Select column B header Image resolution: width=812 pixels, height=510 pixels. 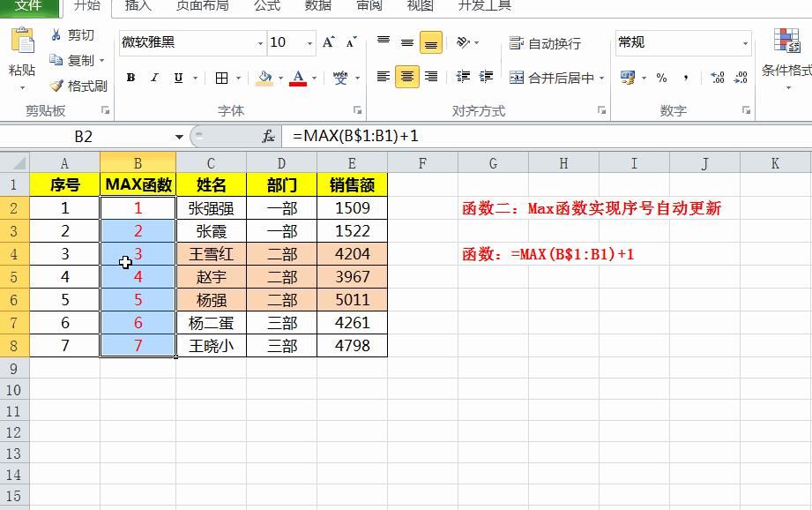point(138,163)
